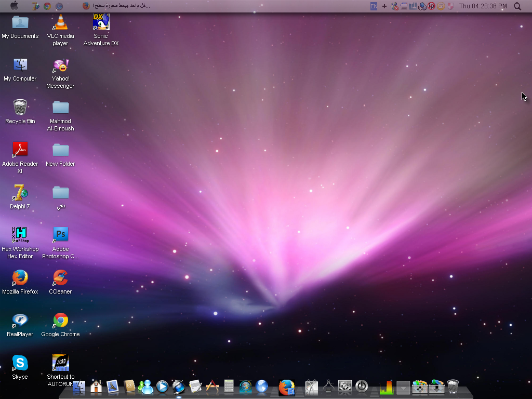Viewport: 532px width, 399px height.
Task: Open Adobe Photoshop desktop icon
Action: pos(61,235)
